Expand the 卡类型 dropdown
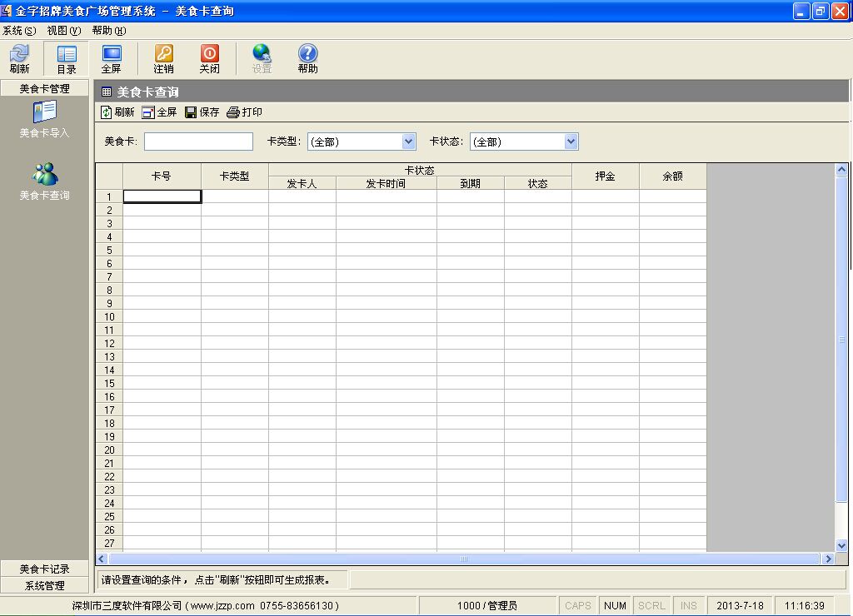Viewport: 853px width, 616px height. point(408,142)
